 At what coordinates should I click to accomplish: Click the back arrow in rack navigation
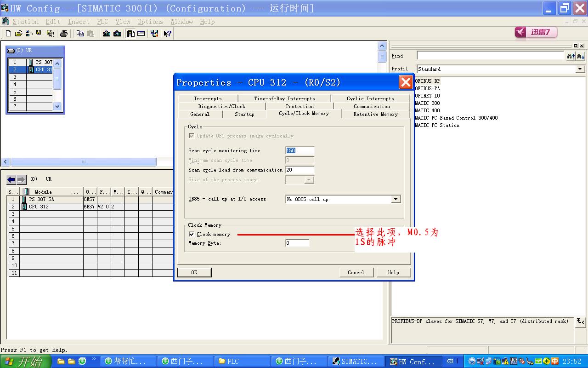click(11, 179)
